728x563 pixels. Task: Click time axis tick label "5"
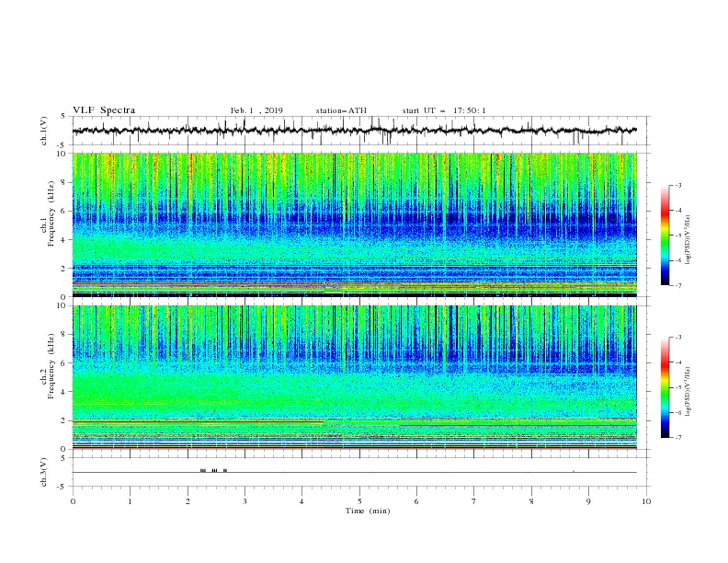pyautogui.click(x=359, y=501)
